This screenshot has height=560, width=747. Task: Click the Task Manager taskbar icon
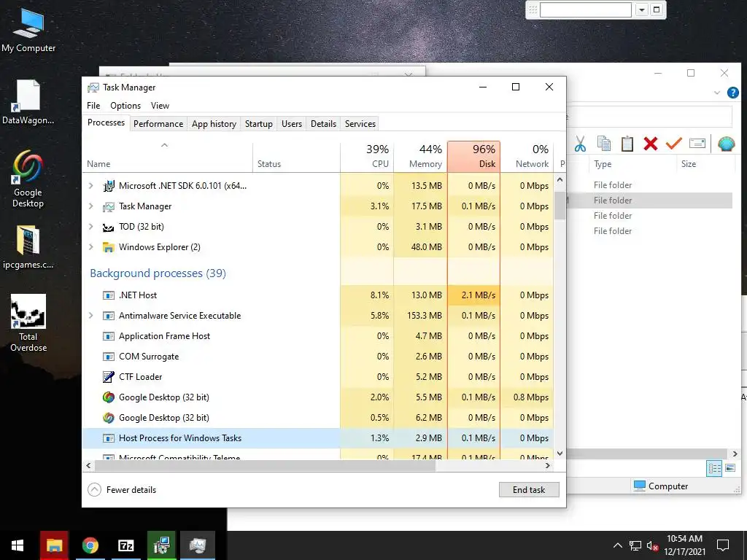tap(197, 545)
